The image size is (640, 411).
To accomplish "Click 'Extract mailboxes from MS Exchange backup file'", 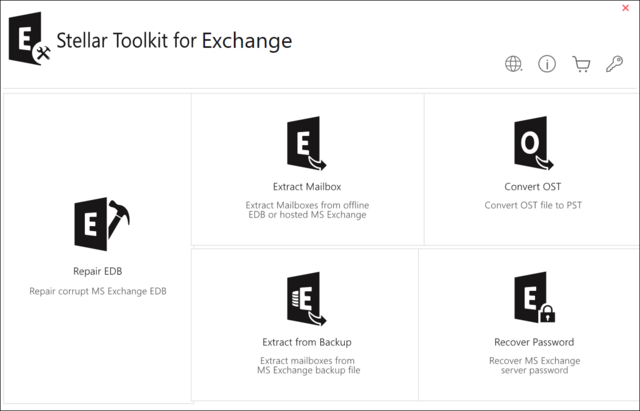I will pyautogui.click(x=309, y=365).
